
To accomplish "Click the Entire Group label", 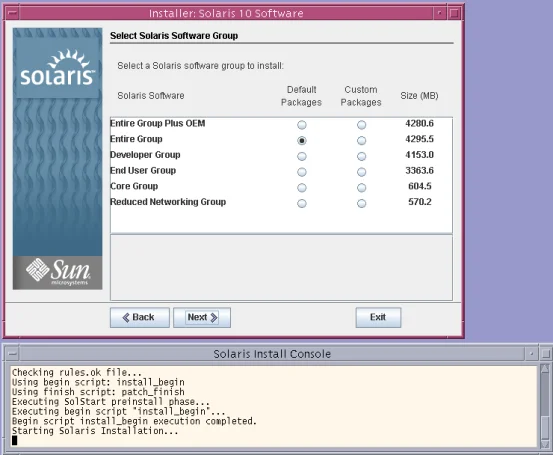I will (x=136, y=139).
